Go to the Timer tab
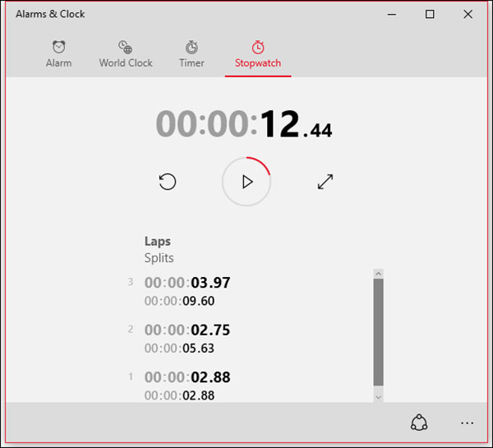This screenshot has height=448, width=493. (191, 63)
